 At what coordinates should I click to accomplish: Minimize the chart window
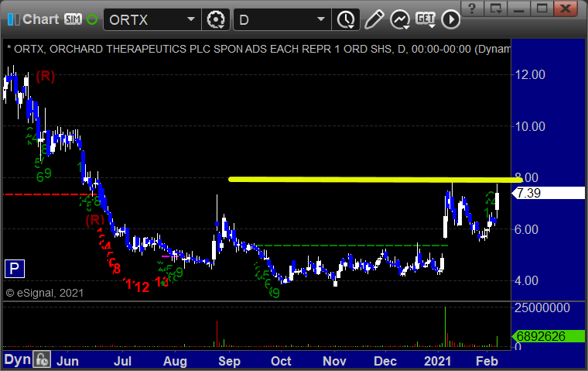(x=518, y=8)
